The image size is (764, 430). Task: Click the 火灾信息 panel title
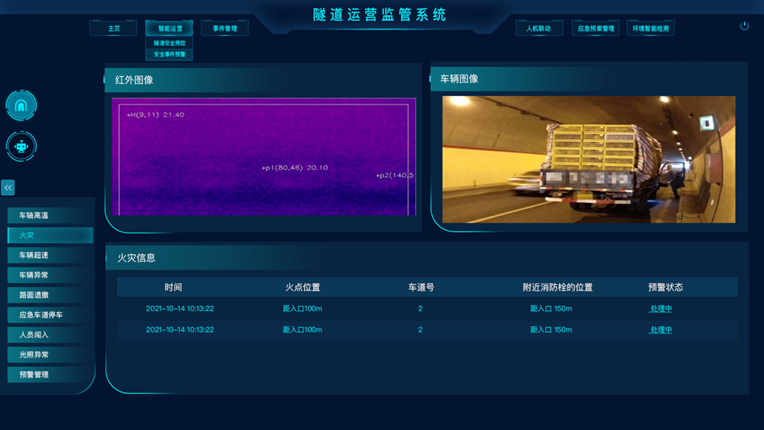(136, 258)
